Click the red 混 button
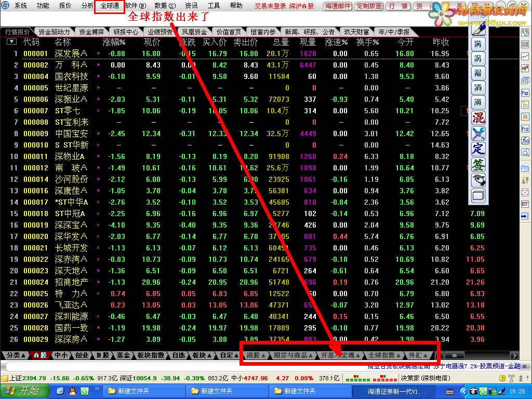The height and width of the screenshot is (399, 532). click(478, 118)
